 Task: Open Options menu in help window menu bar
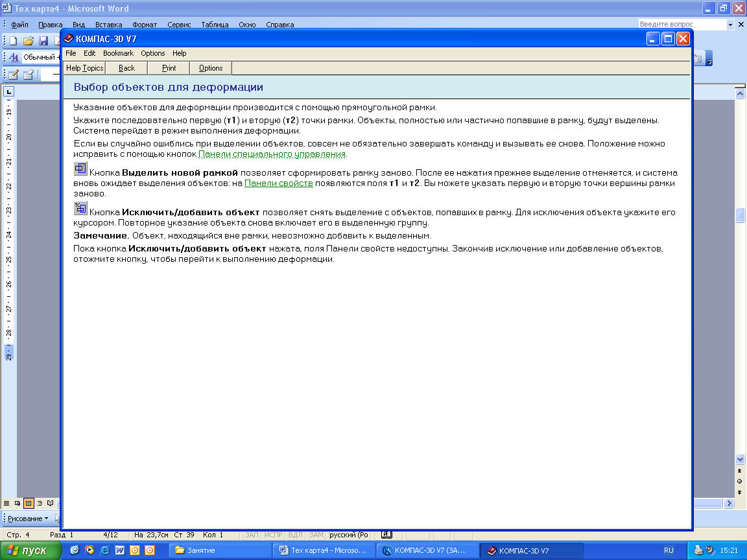coord(153,53)
